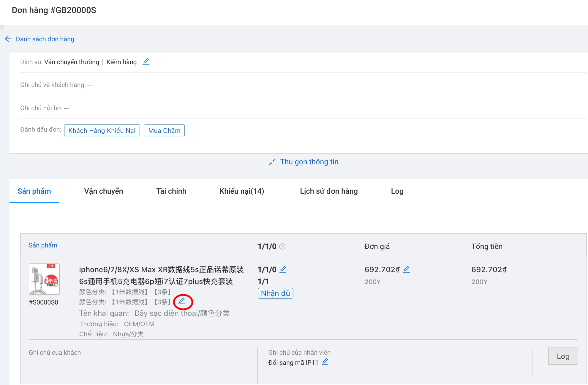Click Sản phẩm column header link

[43, 245]
